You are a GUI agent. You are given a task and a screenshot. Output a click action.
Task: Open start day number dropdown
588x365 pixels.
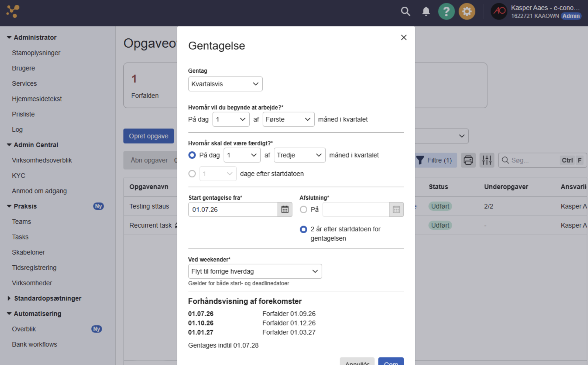(x=231, y=119)
